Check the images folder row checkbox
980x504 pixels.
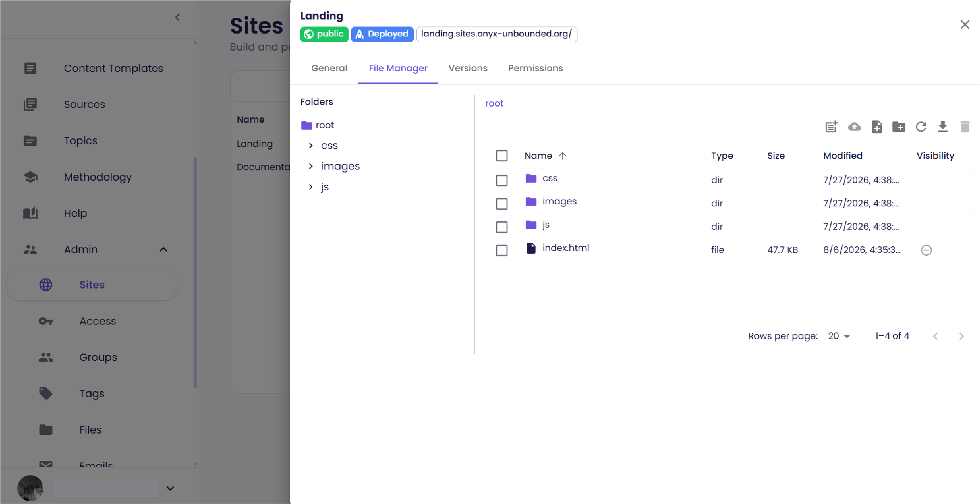(x=502, y=204)
